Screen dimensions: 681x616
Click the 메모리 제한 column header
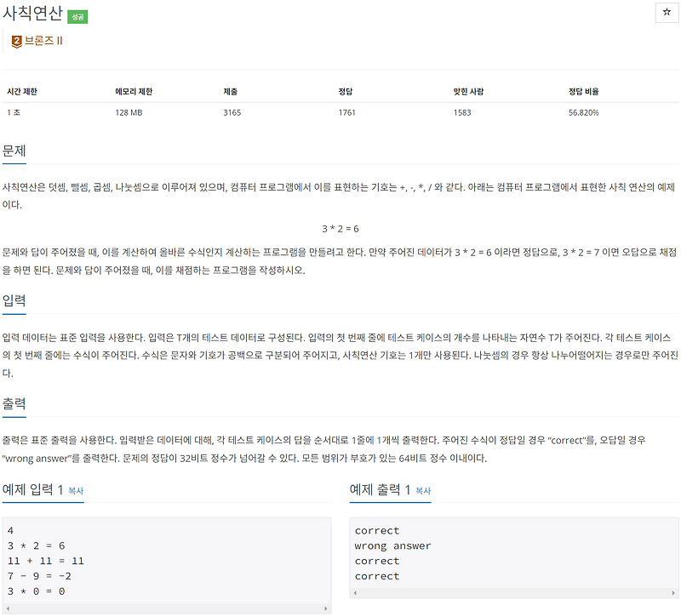coord(136,88)
